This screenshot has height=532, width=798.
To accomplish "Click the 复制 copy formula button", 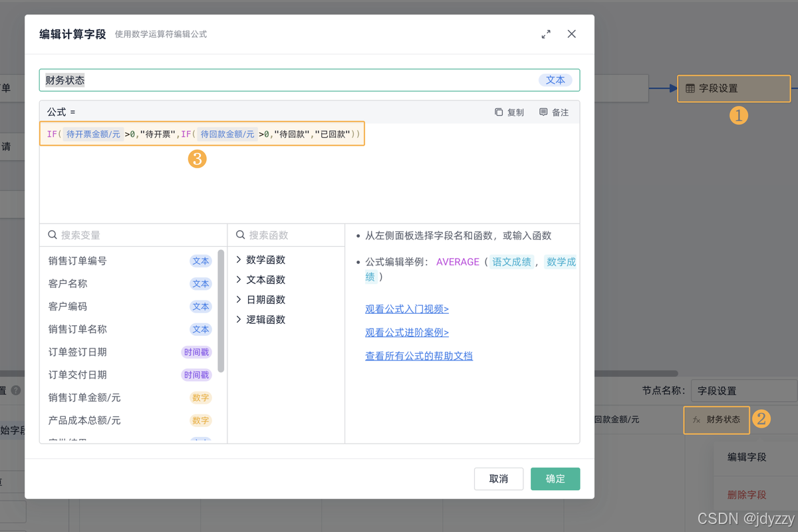I will (x=509, y=112).
